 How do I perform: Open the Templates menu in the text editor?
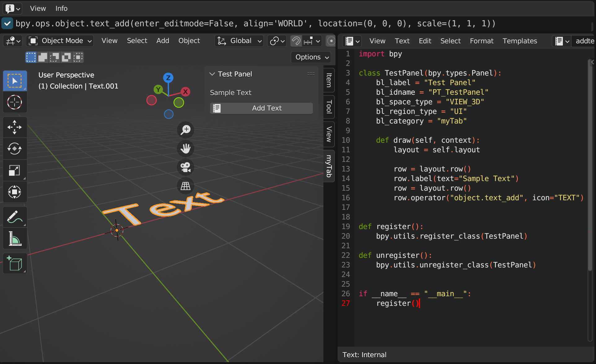click(519, 41)
